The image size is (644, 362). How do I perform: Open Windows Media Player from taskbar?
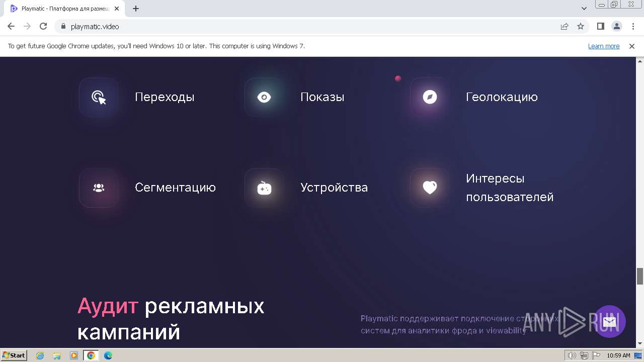(x=74, y=355)
